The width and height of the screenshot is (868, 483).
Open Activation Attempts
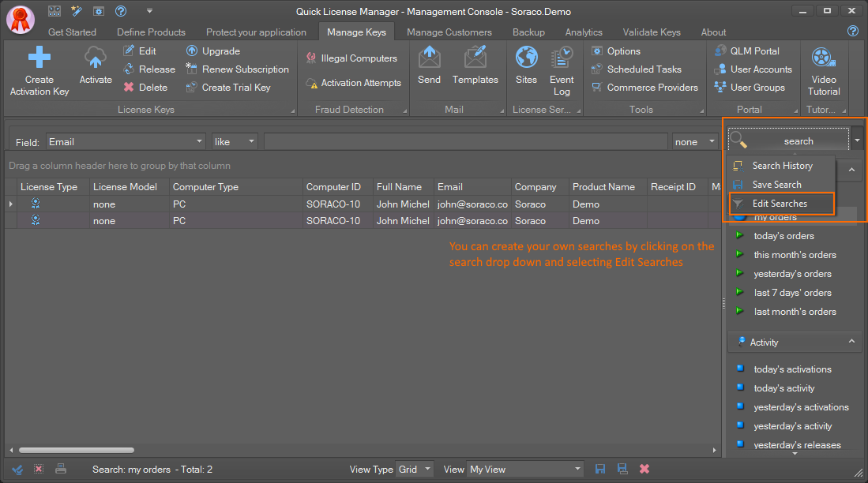pos(353,82)
